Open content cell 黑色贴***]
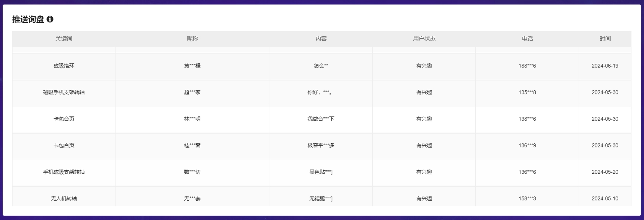 click(321, 172)
